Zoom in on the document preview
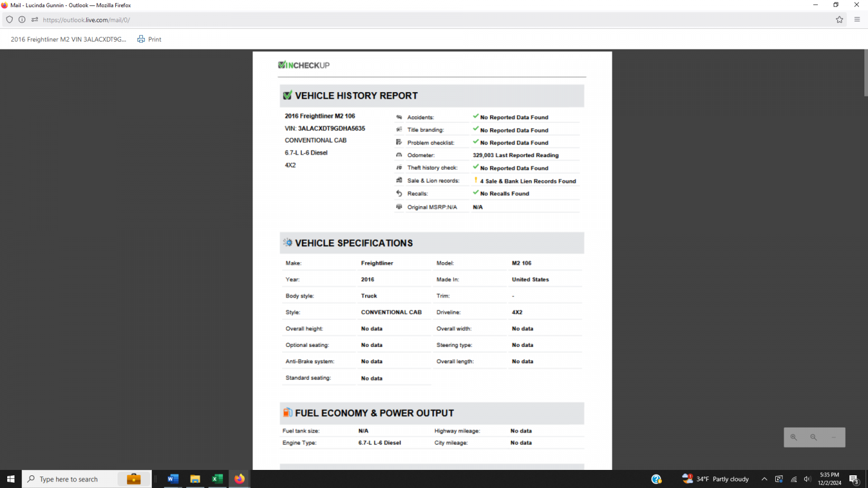Screen dimensions: 868x488 tap(794, 437)
